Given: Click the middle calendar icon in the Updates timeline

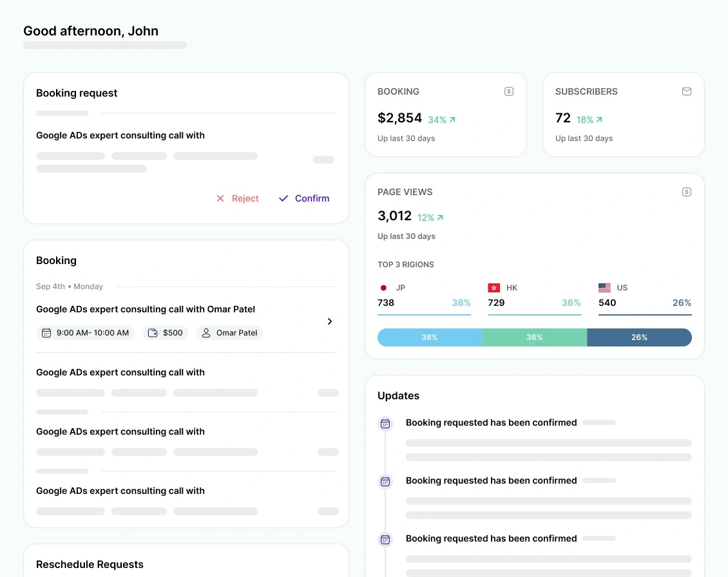Looking at the screenshot, I should 385,481.
